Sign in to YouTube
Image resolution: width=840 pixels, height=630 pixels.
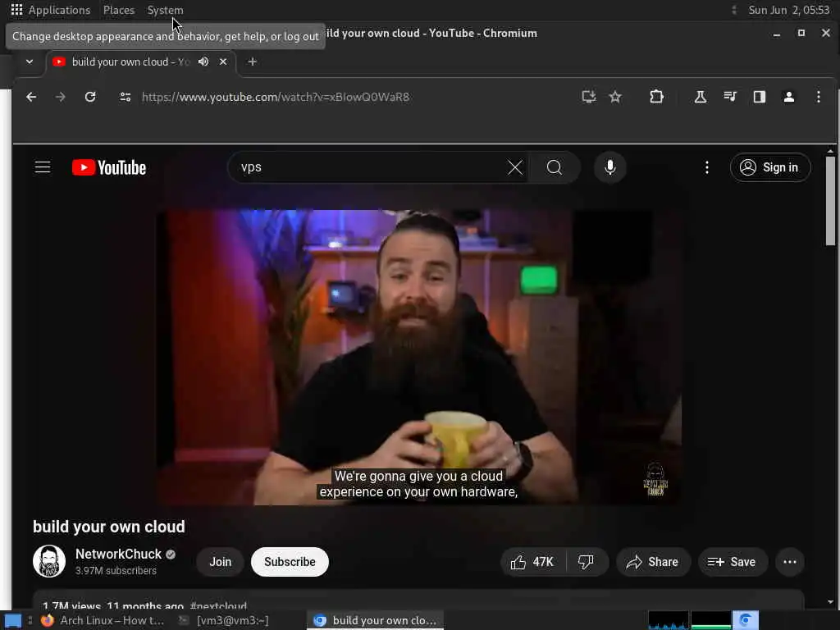(769, 167)
